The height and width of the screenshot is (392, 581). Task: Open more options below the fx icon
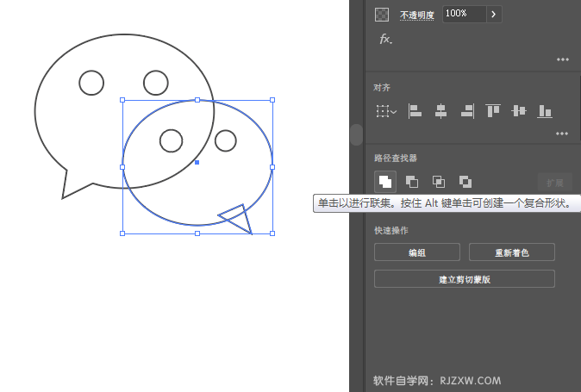click(563, 59)
